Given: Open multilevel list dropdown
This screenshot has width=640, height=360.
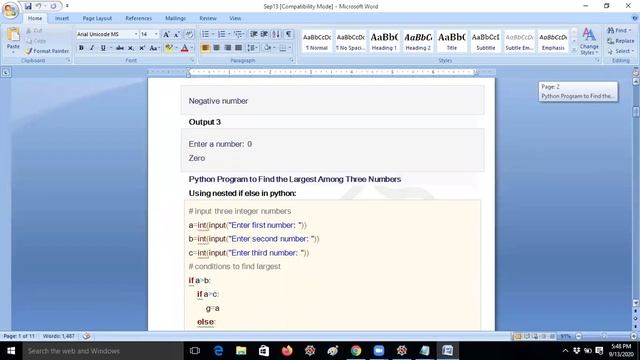Looking at the screenshot, I should click(x=239, y=34).
